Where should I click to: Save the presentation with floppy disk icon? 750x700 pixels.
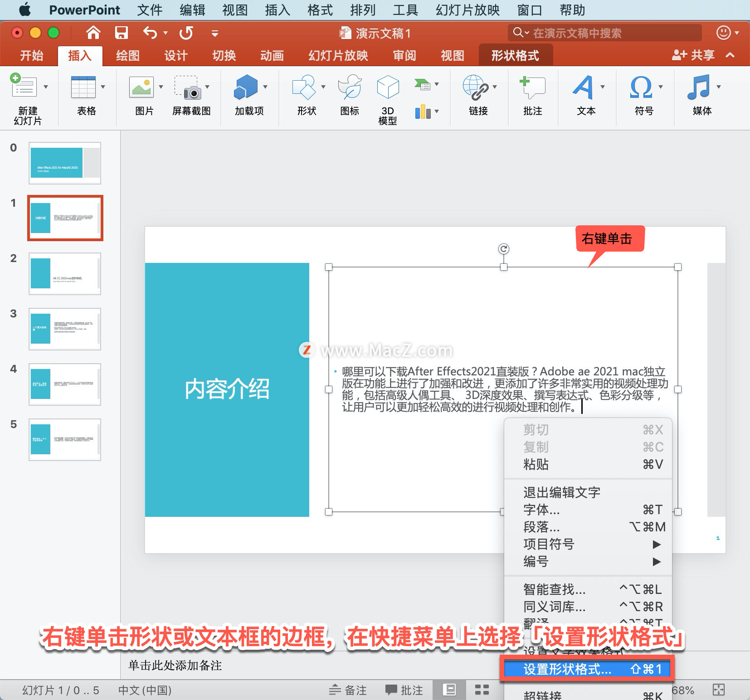point(121,33)
